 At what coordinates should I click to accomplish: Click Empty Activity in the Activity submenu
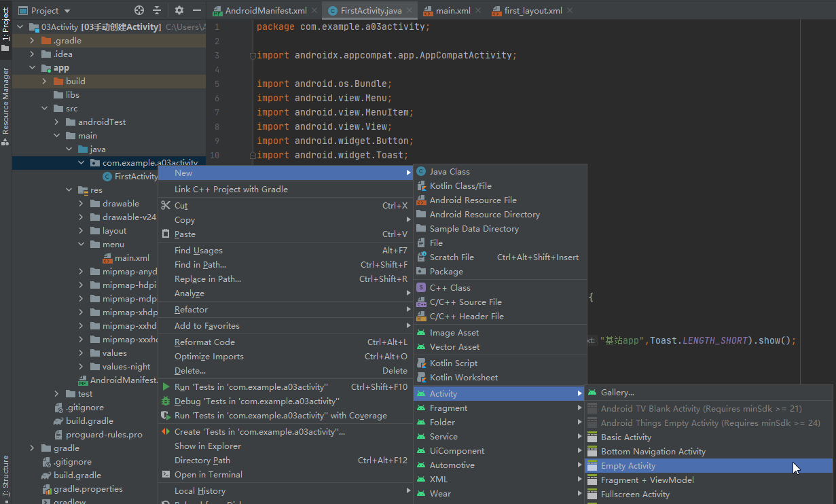[709, 466]
